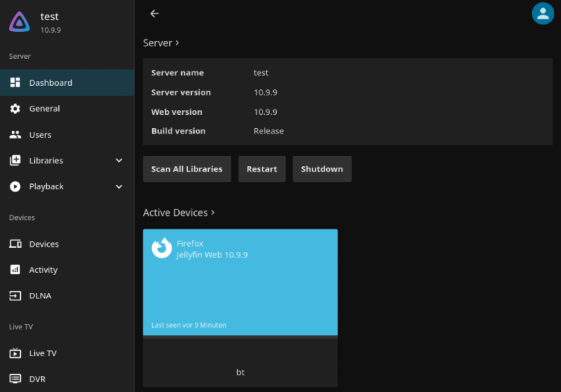Open the Dashboard menu item
The width and height of the screenshot is (561, 392).
tap(67, 83)
